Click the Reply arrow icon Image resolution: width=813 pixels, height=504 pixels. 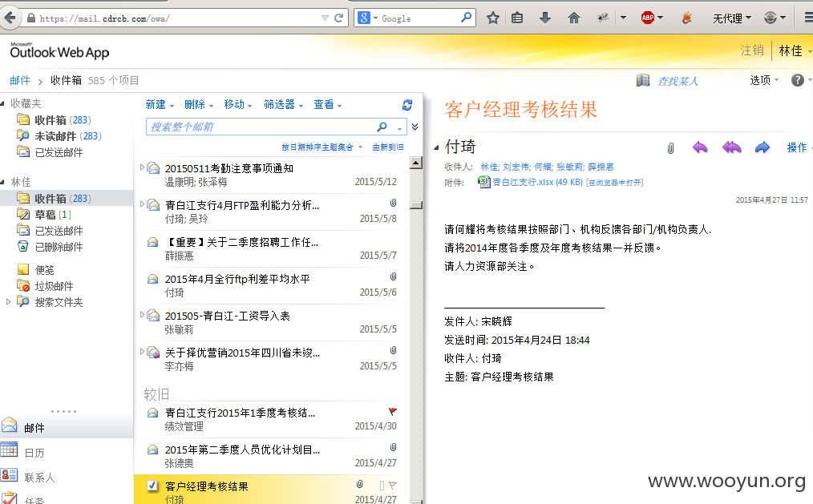(x=700, y=147)
